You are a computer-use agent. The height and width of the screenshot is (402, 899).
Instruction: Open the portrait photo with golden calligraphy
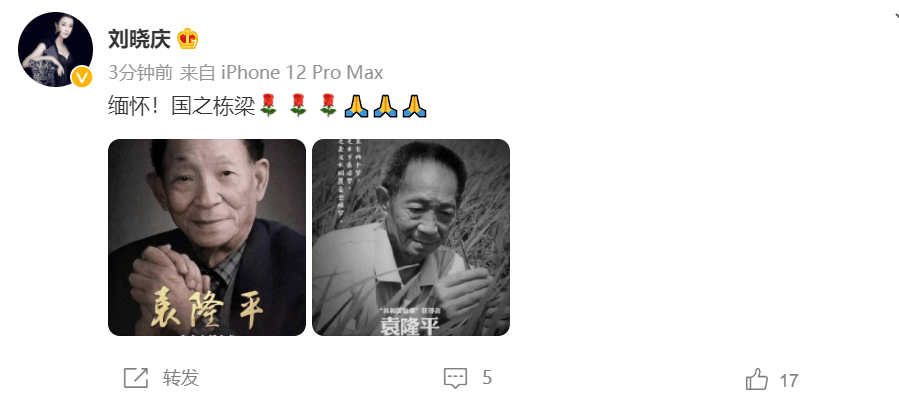pyautogui.click(x=207, y=237)
